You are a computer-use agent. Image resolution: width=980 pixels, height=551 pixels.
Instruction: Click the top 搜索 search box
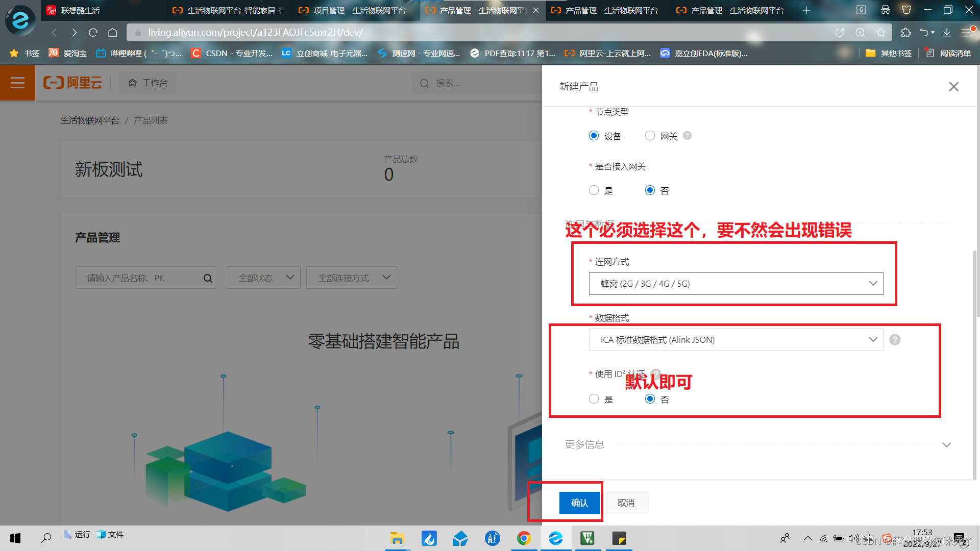[x=476, y=83]
